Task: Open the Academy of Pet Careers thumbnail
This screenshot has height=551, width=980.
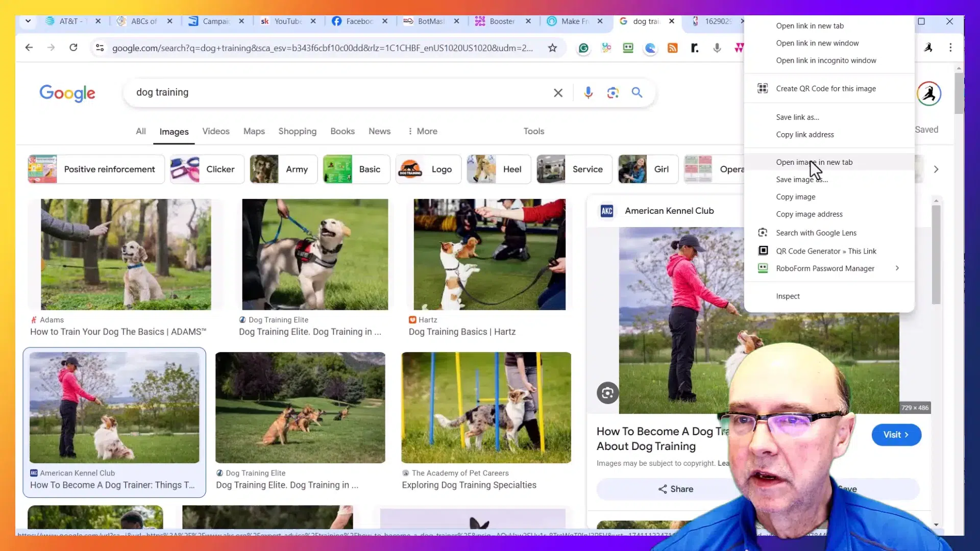Action: [486, 408]
